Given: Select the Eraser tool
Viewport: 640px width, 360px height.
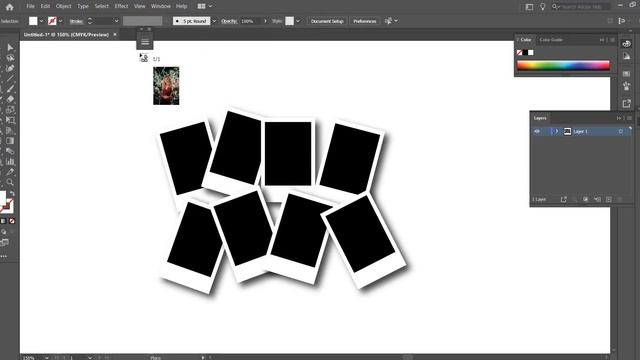Looking at the screenshot, I should point(10,99).
